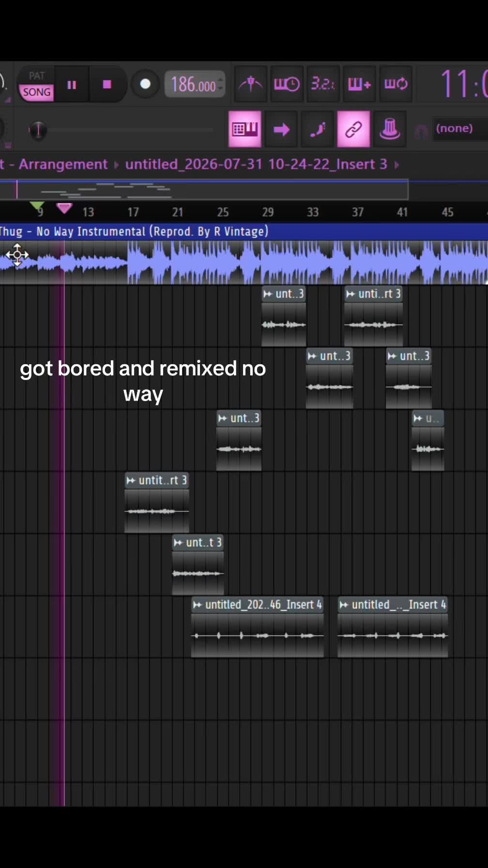Toggle typing keyboard to piano icon
The image size is (488, 868).
(x=245, y=129)
